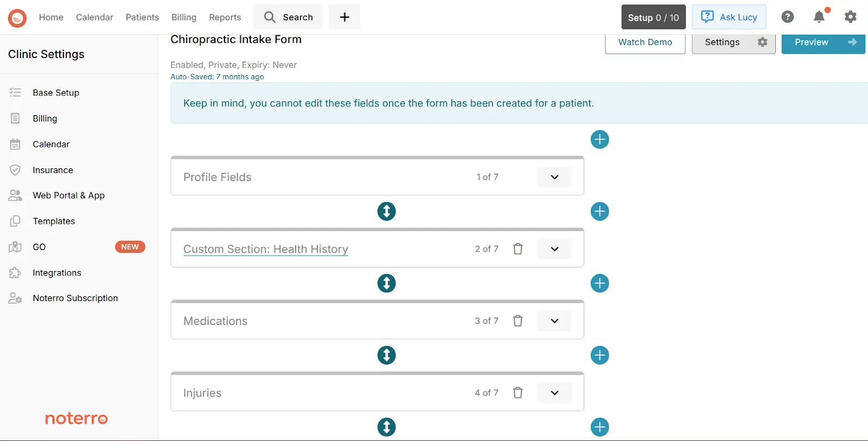Click Chiropractic Intake Form heading
Image resolution: width=868 pixels, height=441 pixels.
point(236,40)
